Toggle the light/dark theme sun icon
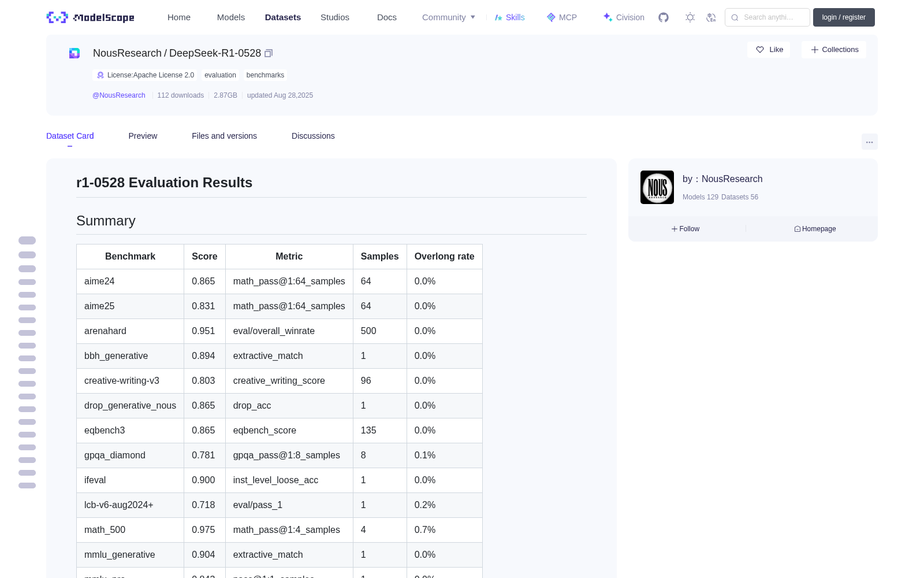 pyautogui.click(x=690, y=17)
